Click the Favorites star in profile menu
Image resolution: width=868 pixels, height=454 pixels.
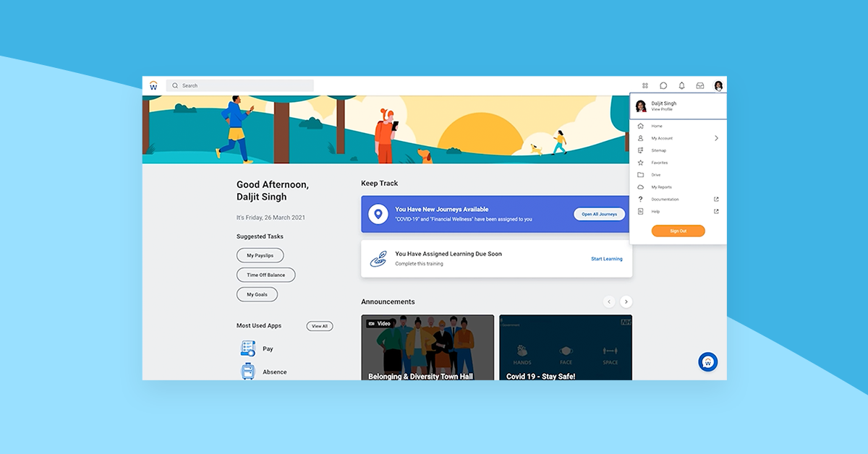(641, 163)
